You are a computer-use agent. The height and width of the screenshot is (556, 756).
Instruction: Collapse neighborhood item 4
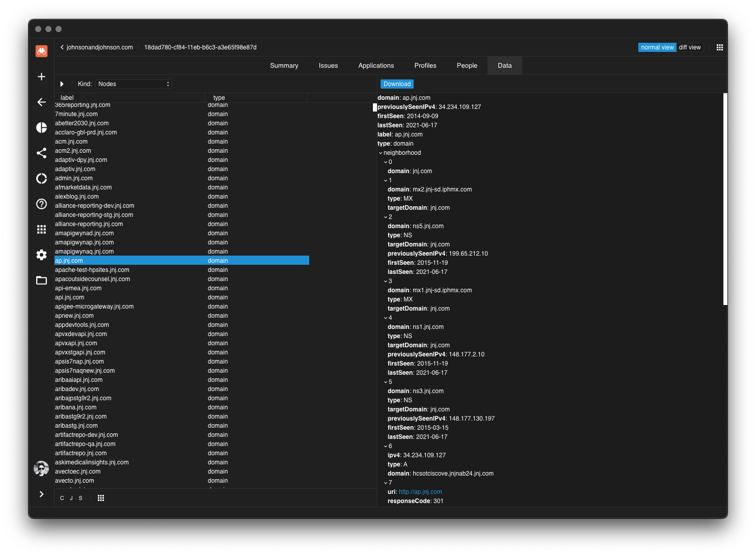pos(386,318)
